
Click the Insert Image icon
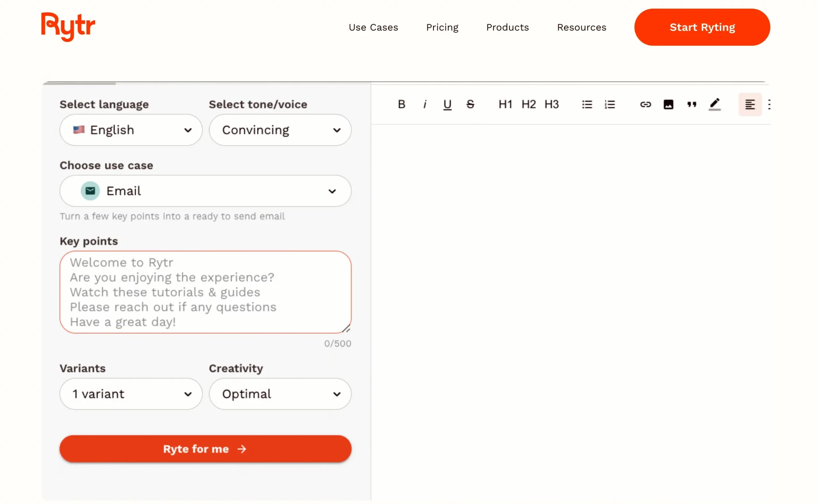coord(668,104)
